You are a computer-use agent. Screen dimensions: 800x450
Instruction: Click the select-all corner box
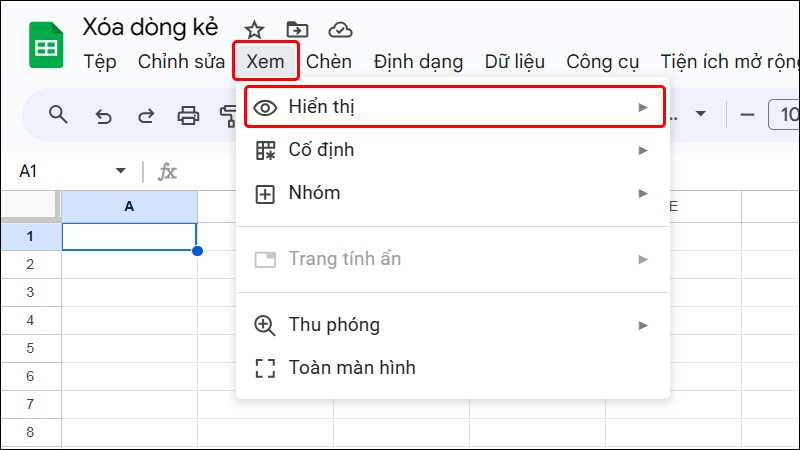[31, 206]
